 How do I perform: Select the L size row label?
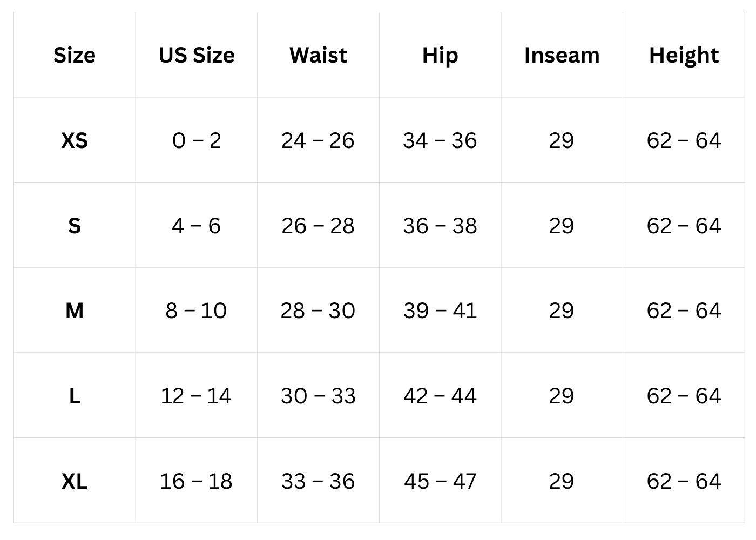pos(75,396)
